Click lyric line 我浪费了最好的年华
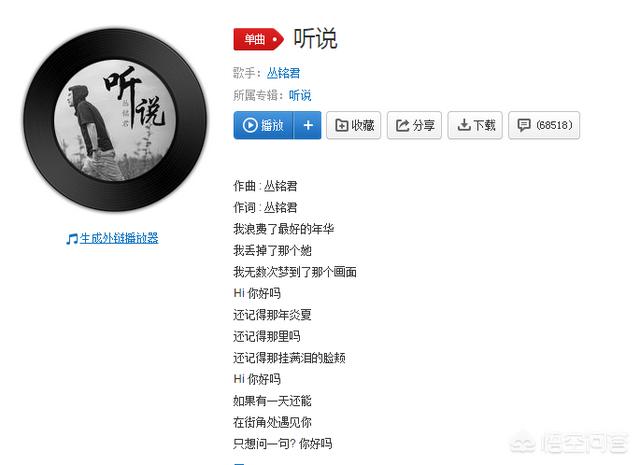The height and width of the screenshot is (465, 640). point(284,229)
